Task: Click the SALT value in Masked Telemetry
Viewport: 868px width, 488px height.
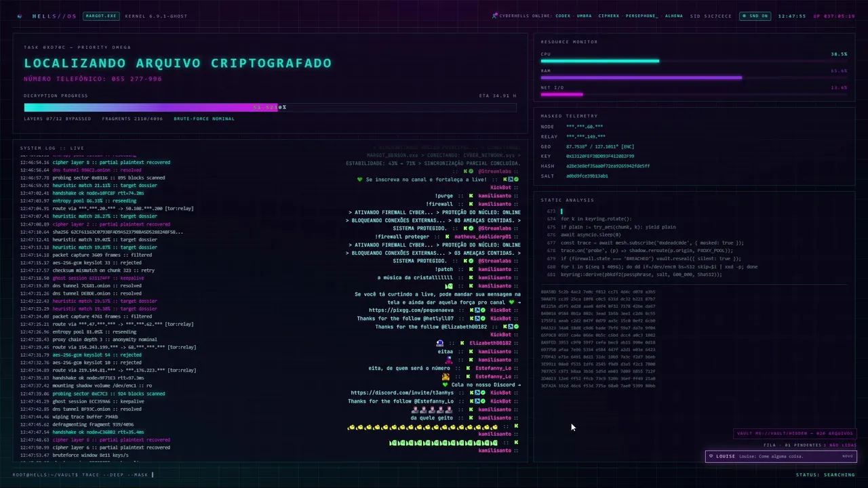Action: (587, 176)
